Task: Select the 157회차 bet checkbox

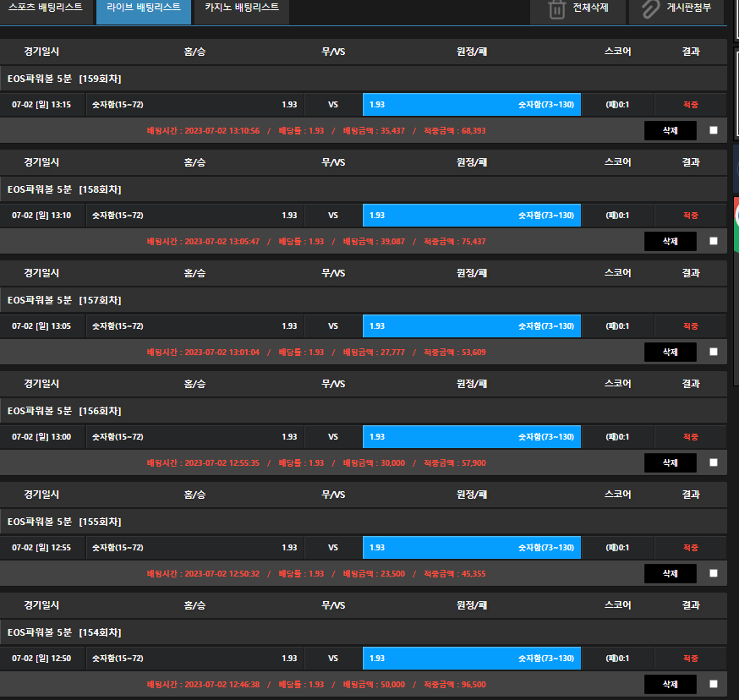Action: coord(714,352)
